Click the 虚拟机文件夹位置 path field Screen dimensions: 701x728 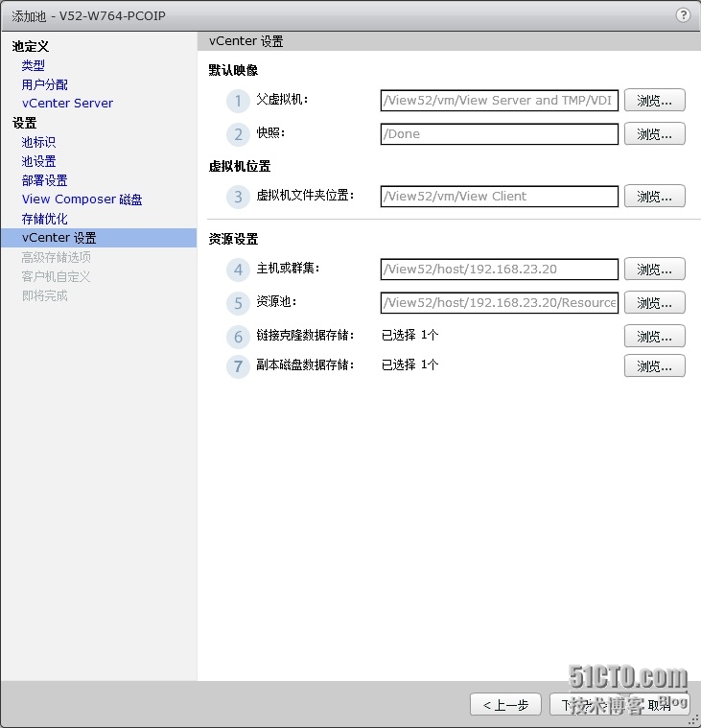click(500, 196)
